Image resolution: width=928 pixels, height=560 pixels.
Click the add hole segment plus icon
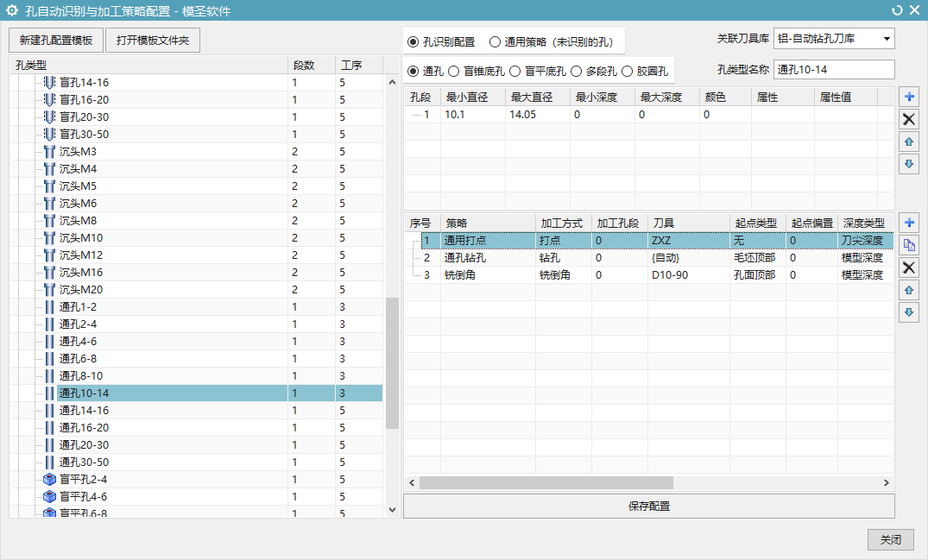909,97
